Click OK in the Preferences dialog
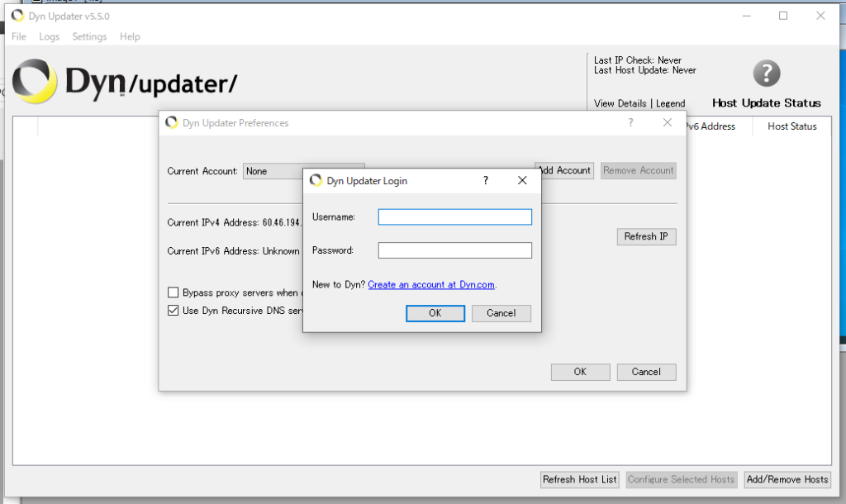846x504 pixels. (x=581, y=372)
